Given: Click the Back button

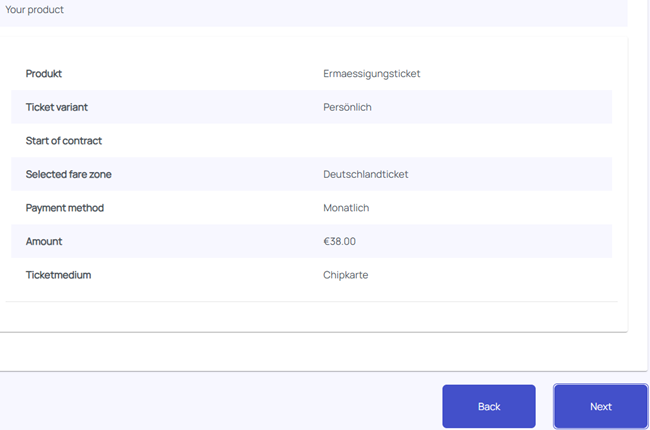Looking at the screenshot, I should (x=489, y=407).
